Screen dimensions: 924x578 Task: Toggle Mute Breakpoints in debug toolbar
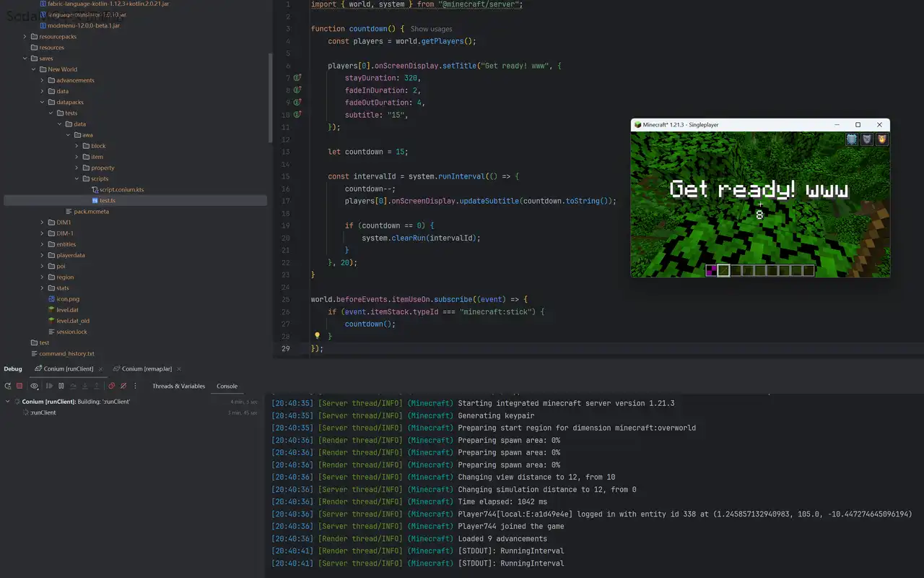click(x=123, y=386)
